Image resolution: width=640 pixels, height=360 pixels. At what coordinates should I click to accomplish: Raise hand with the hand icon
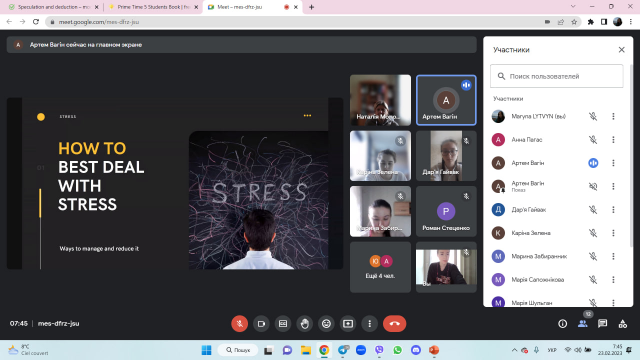tap(304, 324)
